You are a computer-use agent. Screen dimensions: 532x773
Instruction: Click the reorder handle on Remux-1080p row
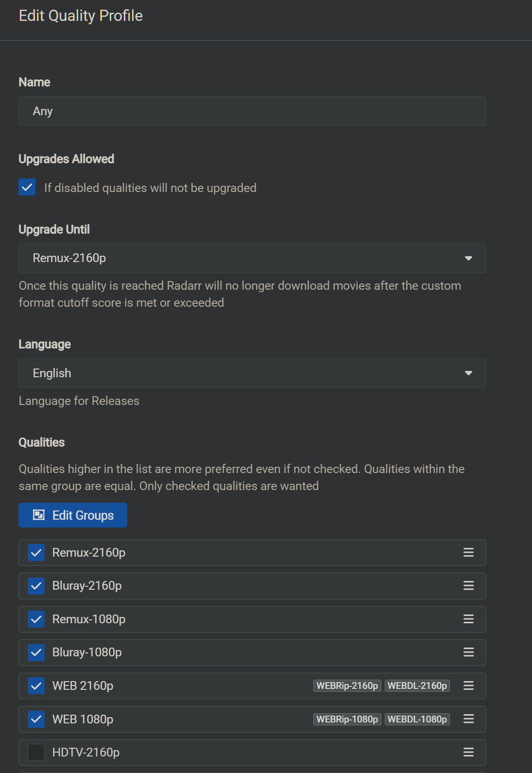[468, 619]
